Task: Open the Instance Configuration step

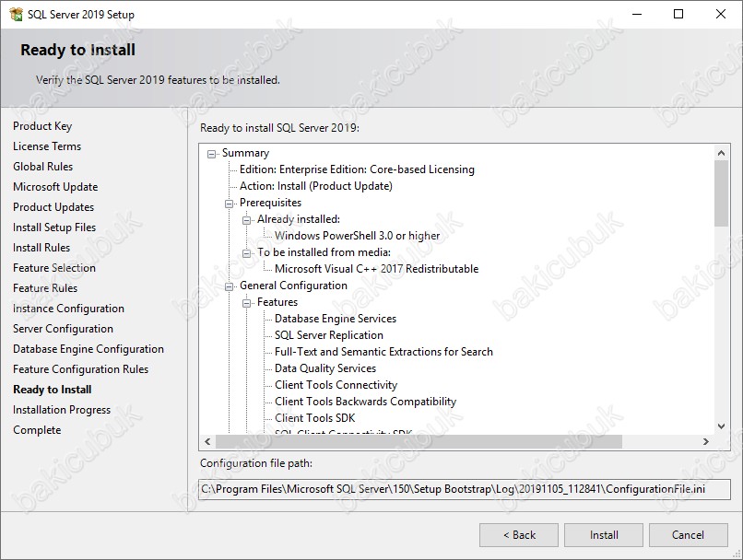Action: point(69,309)
